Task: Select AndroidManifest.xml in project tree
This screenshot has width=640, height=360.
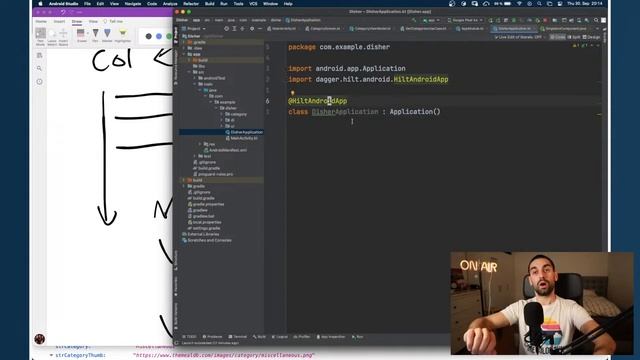Action: point(225,150)
